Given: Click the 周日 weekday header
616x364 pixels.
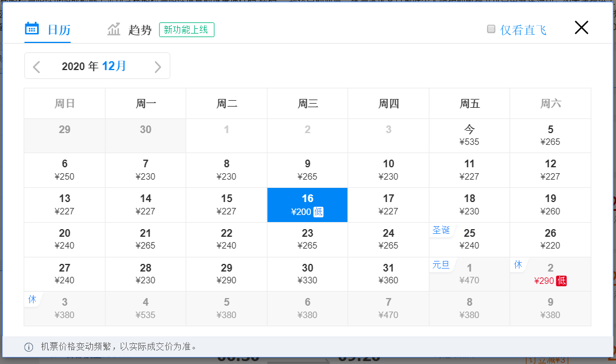Looking at the screenshot, I should [64, 104].
